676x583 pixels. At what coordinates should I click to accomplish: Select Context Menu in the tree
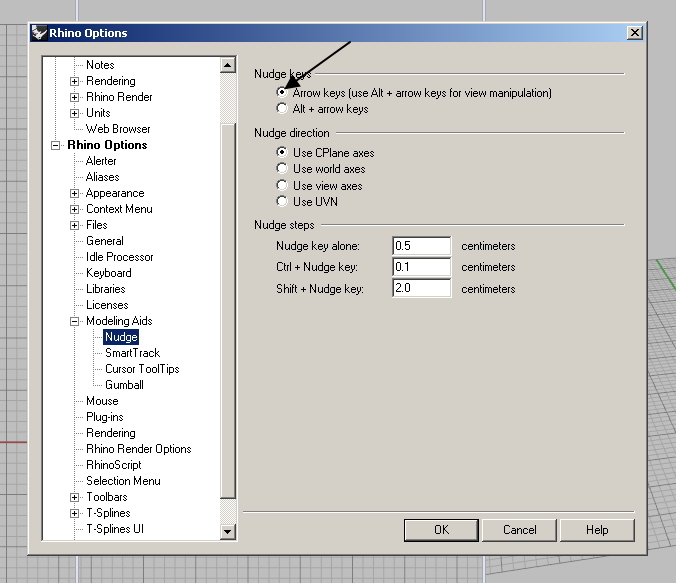pyautogui.click(x=119, y=209)
